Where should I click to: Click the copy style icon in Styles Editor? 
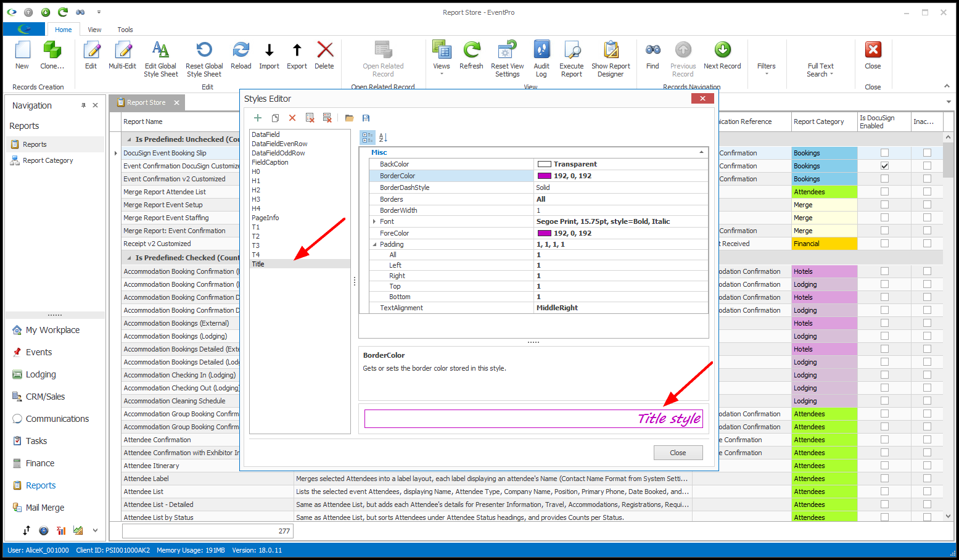point(275,118)
